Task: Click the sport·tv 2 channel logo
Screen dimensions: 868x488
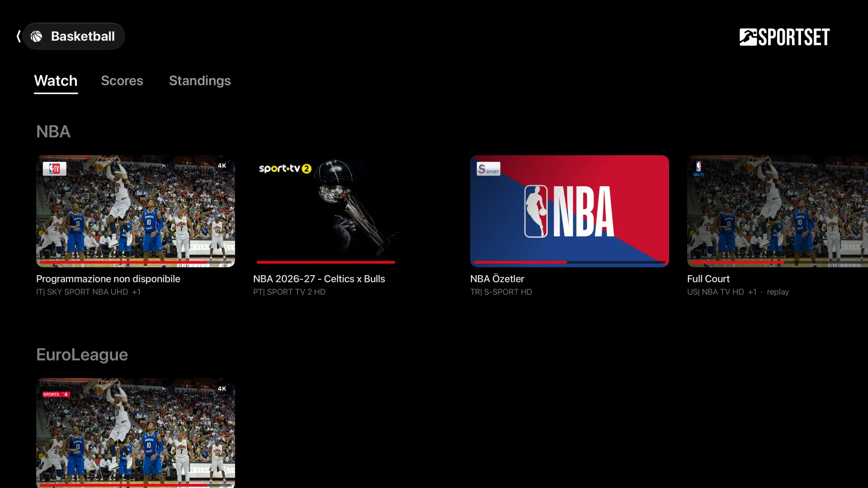Action: (x=285, y=169)
